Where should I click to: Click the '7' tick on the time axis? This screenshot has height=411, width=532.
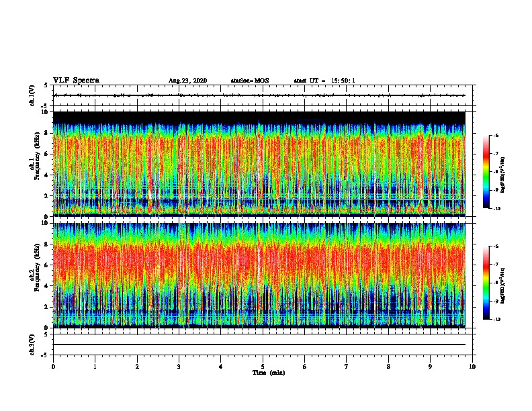click(x=347, y=367)
